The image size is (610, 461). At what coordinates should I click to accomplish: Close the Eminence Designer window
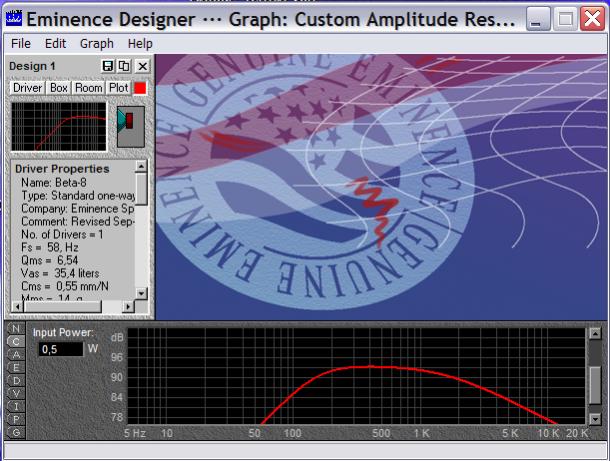pyautogui.click(x=592, y=18)
